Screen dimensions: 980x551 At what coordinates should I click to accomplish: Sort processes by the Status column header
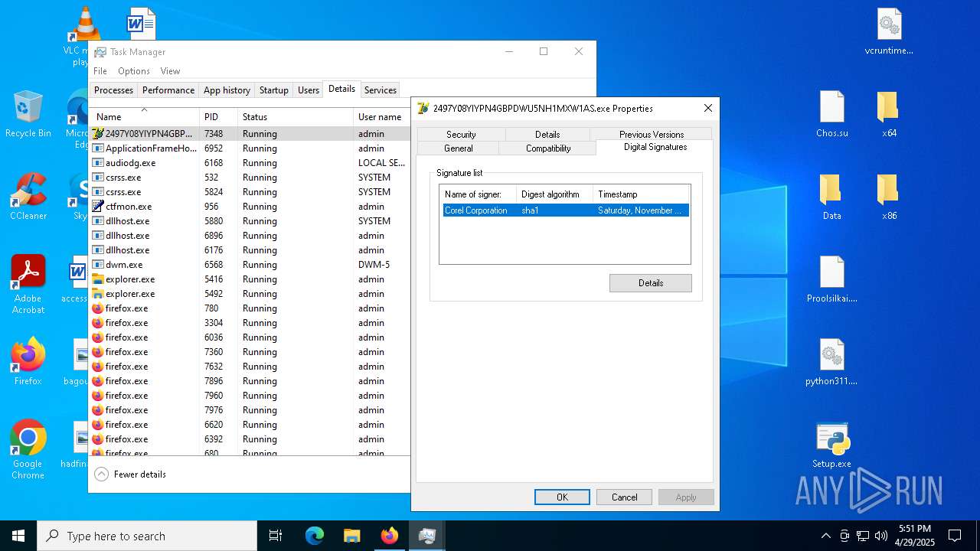pos(295,117)
